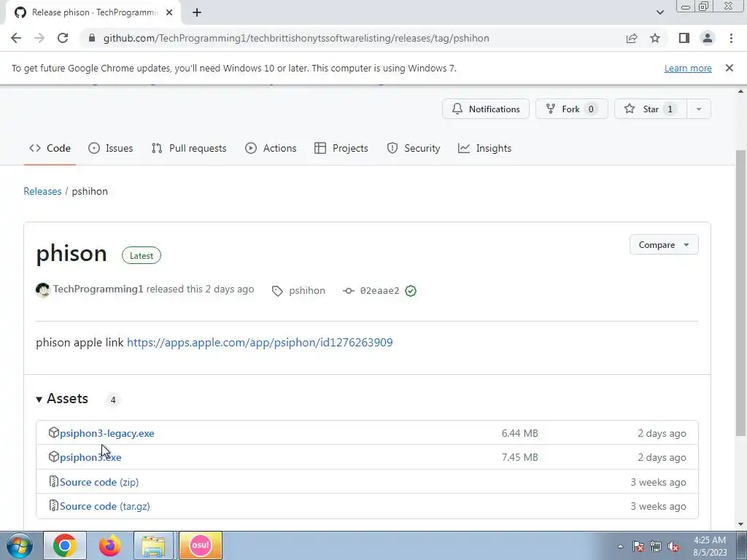Reload the current page
Image resolution: width=747 pixels, height=560 pixels.
[63, 38]
